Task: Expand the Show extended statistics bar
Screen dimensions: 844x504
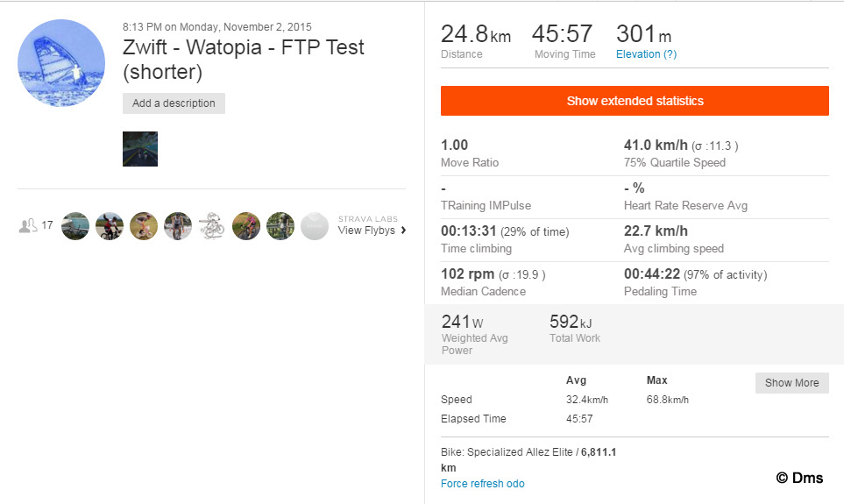Action: [635, 101]
